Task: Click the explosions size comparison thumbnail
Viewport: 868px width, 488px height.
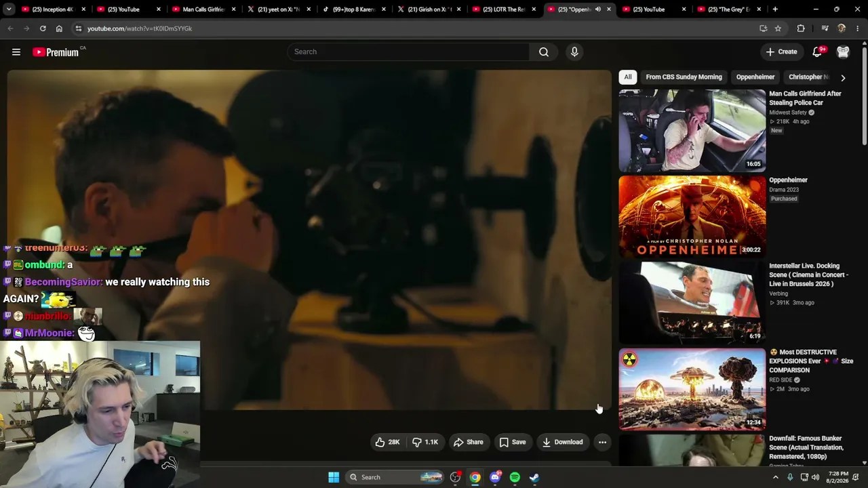Action: [692, 388]
